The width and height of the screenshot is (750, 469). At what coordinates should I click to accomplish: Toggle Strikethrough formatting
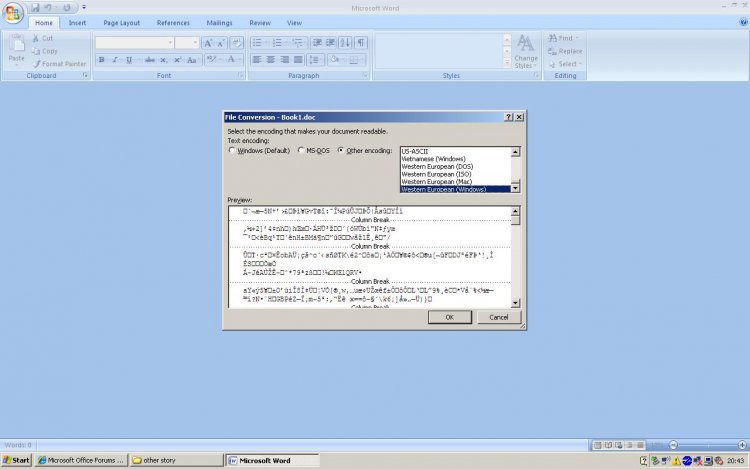(150, 60)
